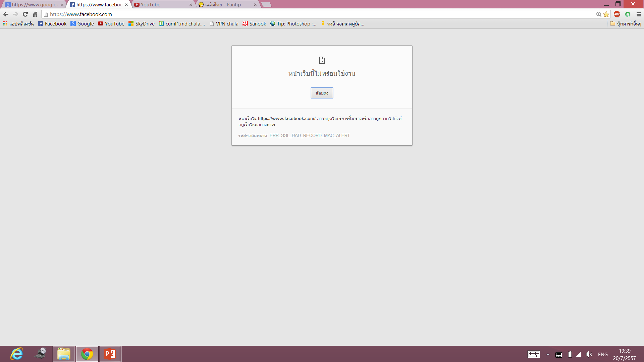Open the volume control in system tray
The height and width of the screenshot is (362, 644).
click(x=589, y=354)
